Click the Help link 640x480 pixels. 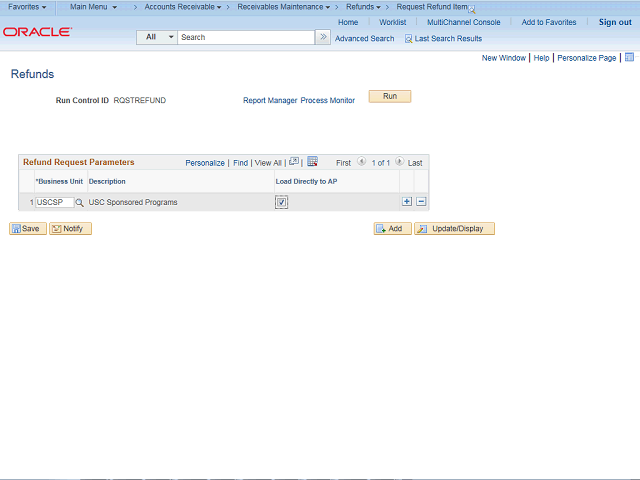point(541,58)
